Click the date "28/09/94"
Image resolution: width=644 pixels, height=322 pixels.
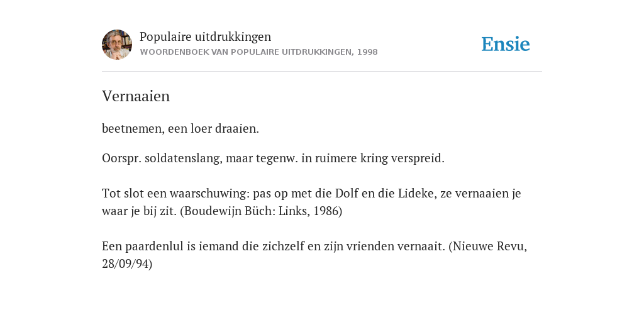126,264
